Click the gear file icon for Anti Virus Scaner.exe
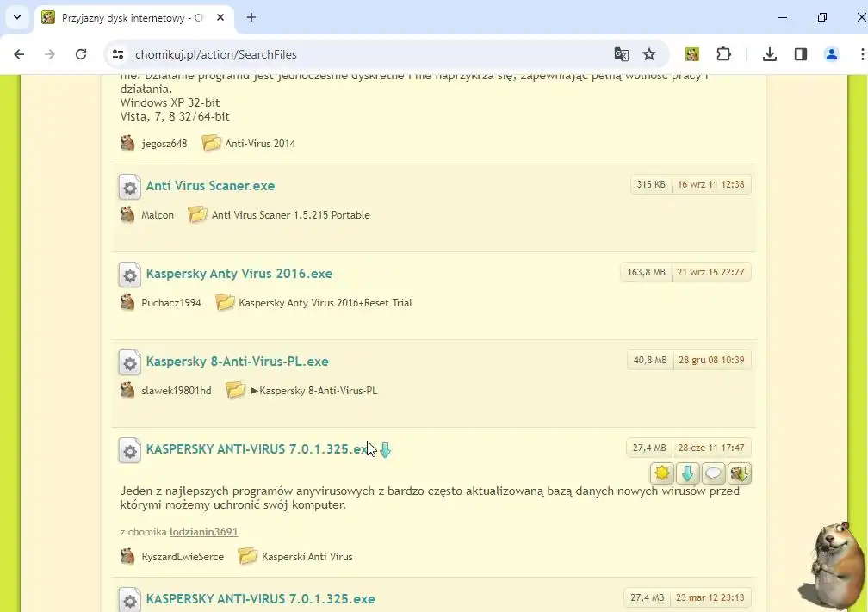Image resolution: width=868 pixels, height=612 pixels. coord(129,187)
